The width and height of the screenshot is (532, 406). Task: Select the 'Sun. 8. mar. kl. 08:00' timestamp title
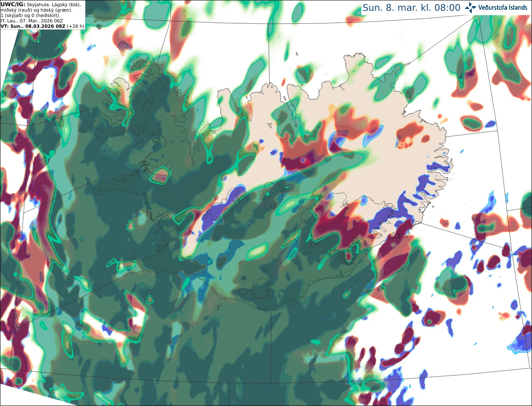[411, 8]
